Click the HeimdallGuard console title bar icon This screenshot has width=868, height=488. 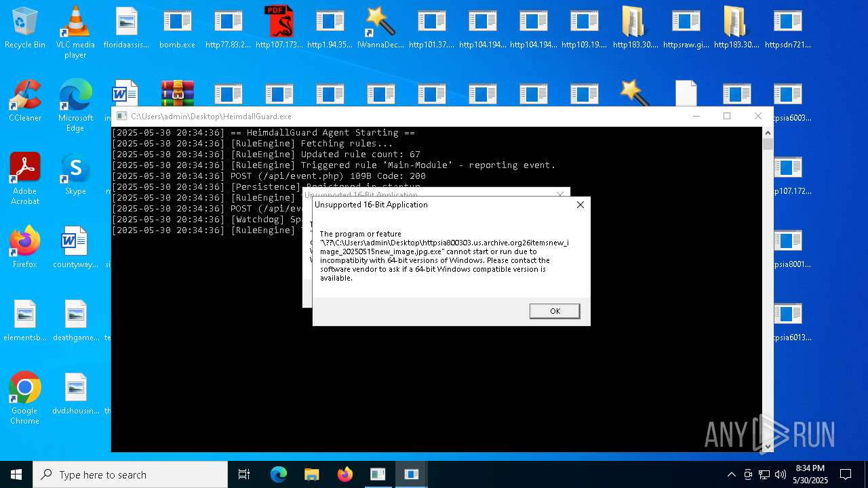121,117
